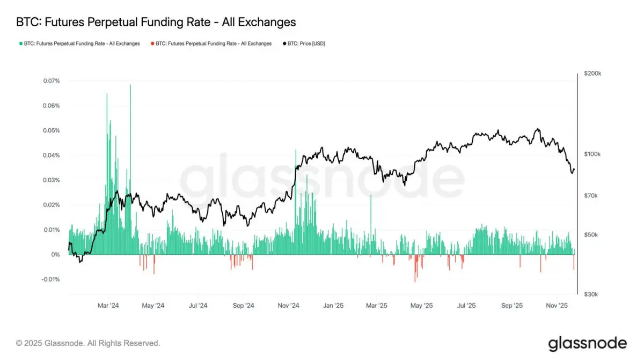Screen dimensions: 644x362
Task: Click the $100k price axis label
Action: 592,154
